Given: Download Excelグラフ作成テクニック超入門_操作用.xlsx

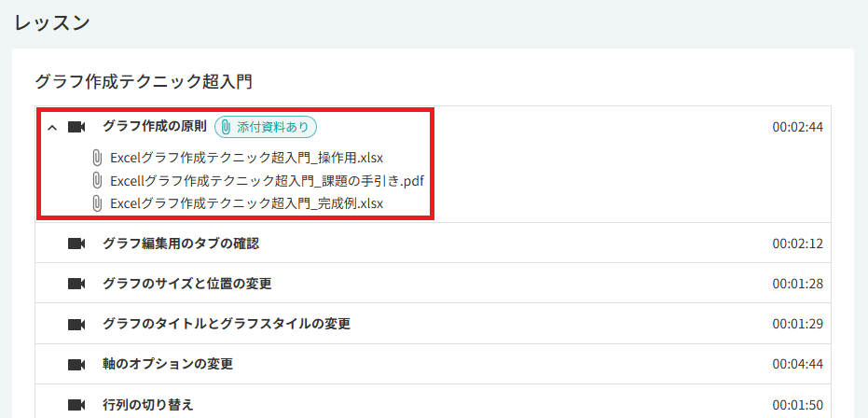Looking at the screenshot, I should click(246, 158).
